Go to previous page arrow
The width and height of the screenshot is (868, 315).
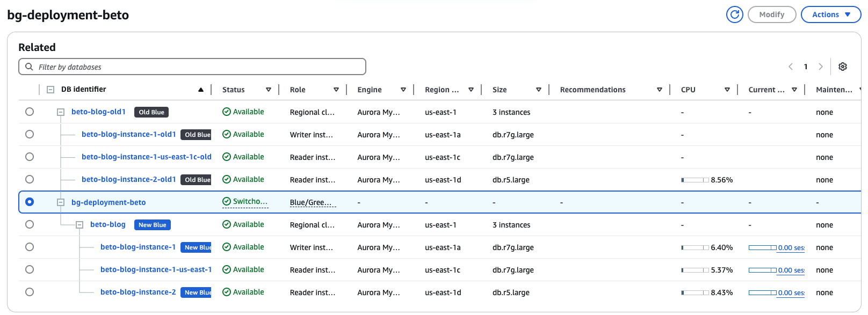tap(791, 67)
